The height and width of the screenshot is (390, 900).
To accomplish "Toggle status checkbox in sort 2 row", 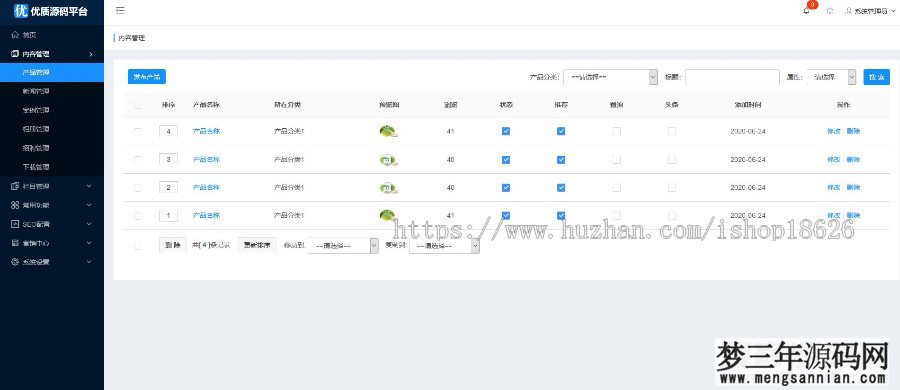I will pos(506,188).
